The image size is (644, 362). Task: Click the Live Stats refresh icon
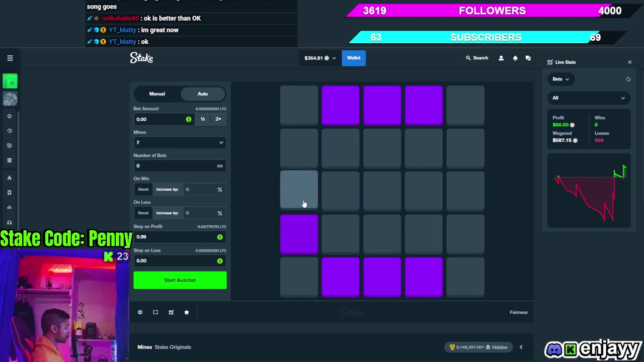coord(628,79)
